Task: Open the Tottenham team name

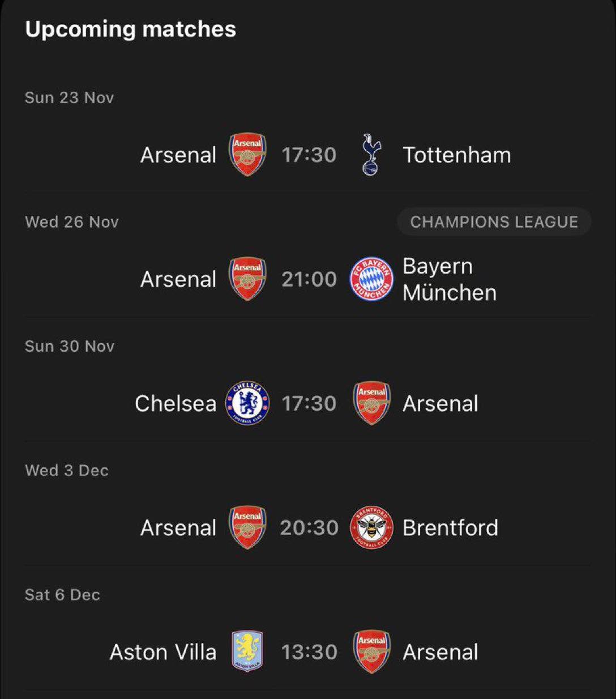Action: [x=456, y=155]
